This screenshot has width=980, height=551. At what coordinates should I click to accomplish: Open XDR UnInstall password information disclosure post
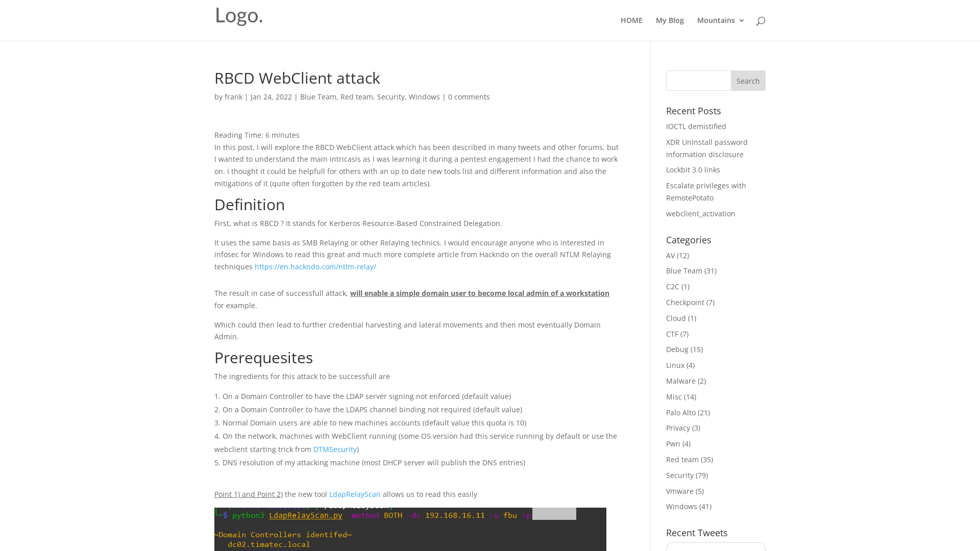point(707,148)
